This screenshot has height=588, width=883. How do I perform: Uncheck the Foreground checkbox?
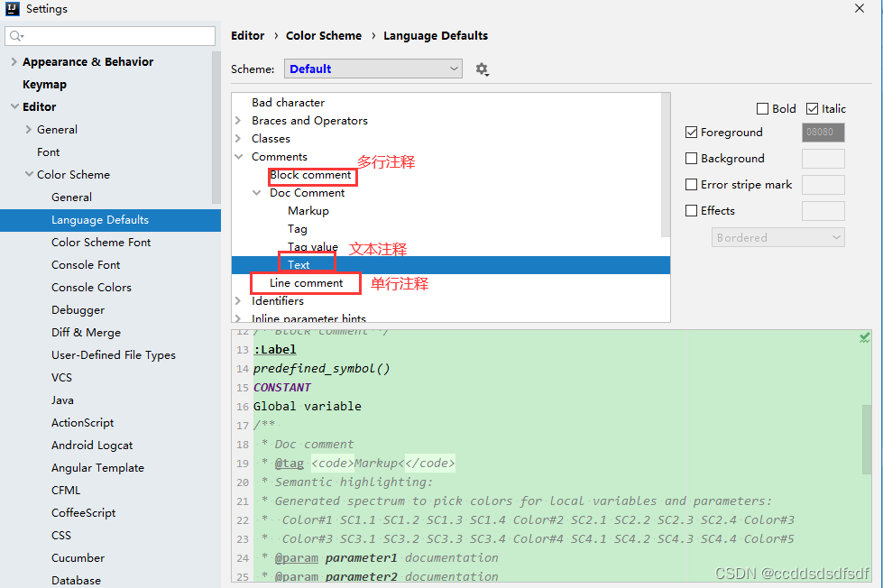pos(692,133)
